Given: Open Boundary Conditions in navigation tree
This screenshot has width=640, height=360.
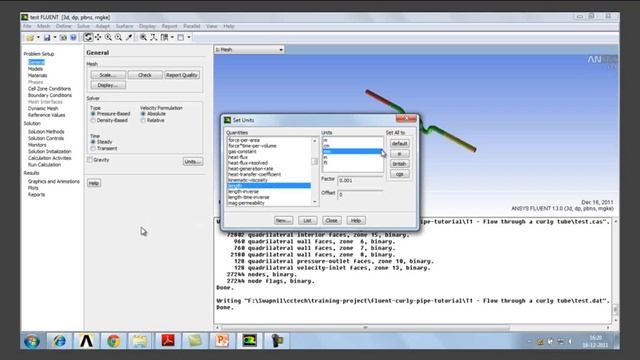Looking at the screenshot, I should click(x=50, y=96).
